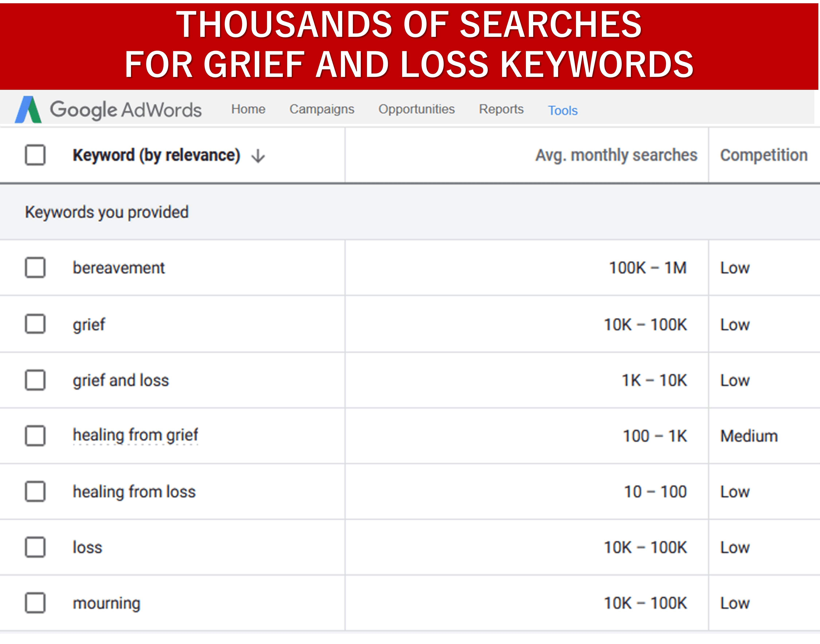Sort by Competition column header
820x644 pixels.
[x=764, y=155]
